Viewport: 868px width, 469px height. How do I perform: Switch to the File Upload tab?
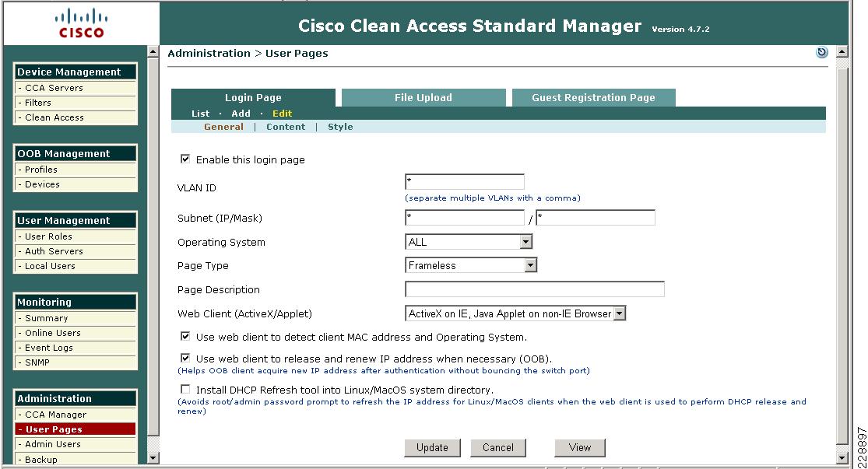[x=423, y=97]
